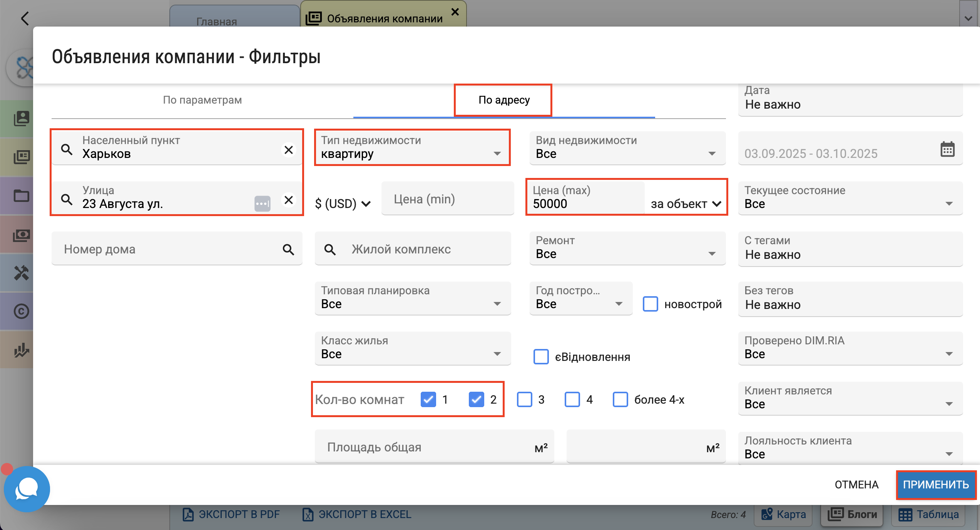The image size is (980, 530).
Task: Open the statistics chart sidebar icon
Action: [21, 350]
